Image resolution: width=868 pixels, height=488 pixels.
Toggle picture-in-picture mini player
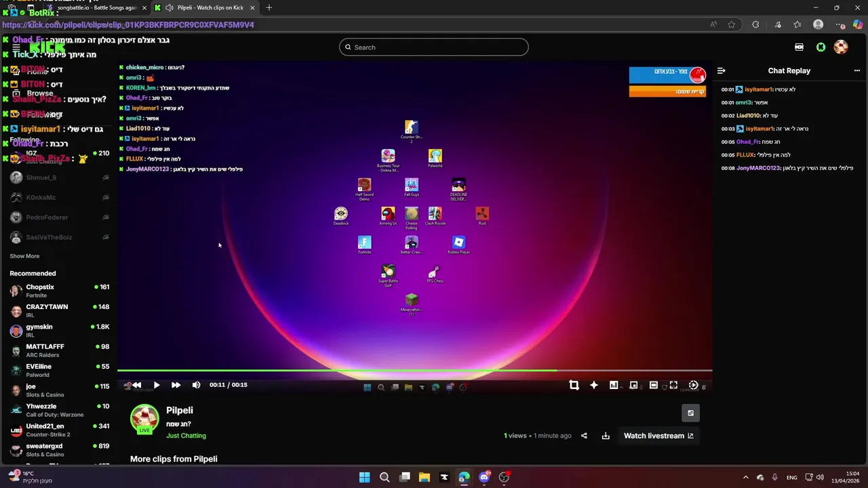click(x=633, y=385)
